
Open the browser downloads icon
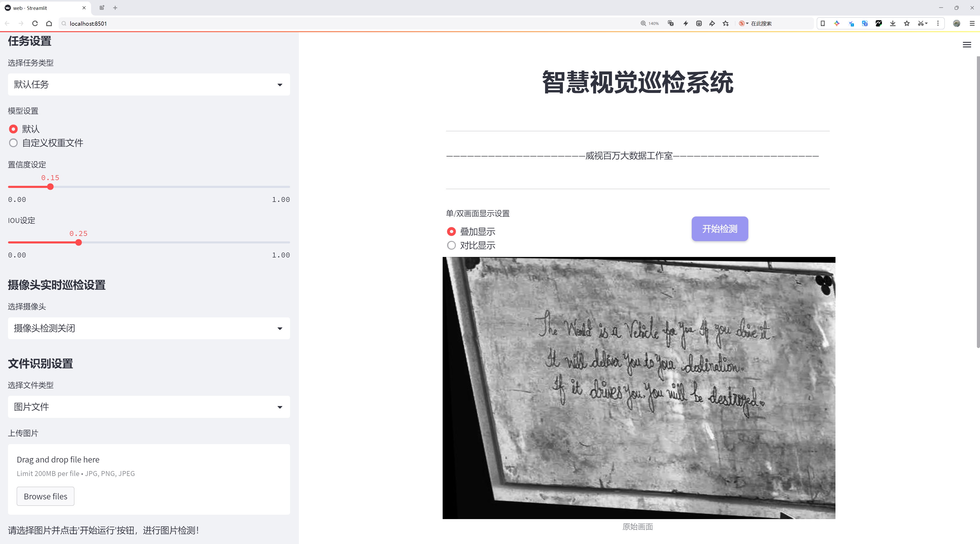[x=893, y=24]
